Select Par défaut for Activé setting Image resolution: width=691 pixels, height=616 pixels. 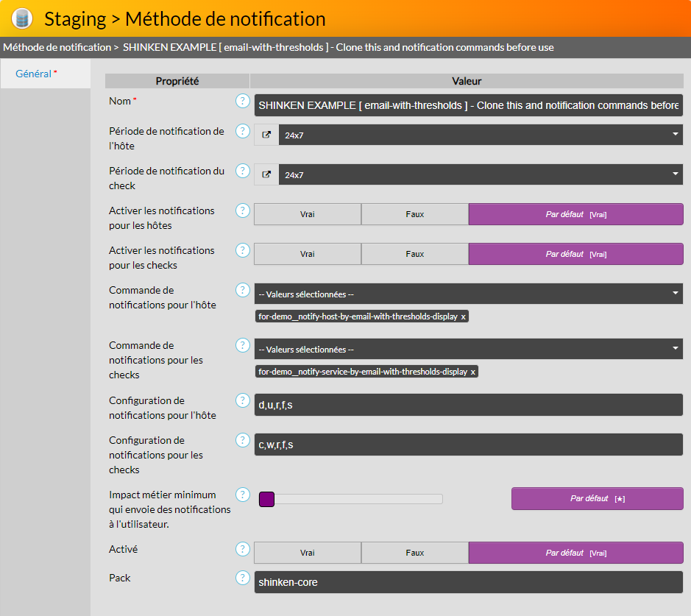(575, 553)
